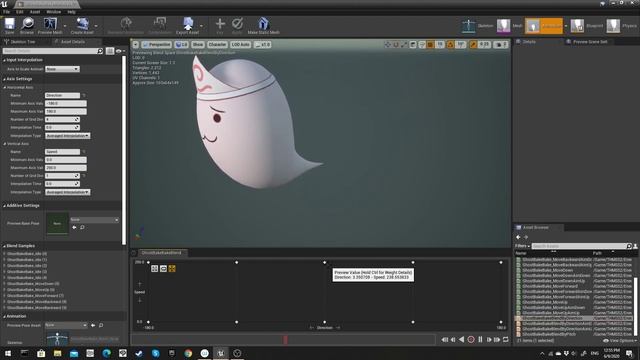This screenshot has height=360, width=640.
Task: Open Vertical Axis Interpolation Type dropdown
Action: 67,192
